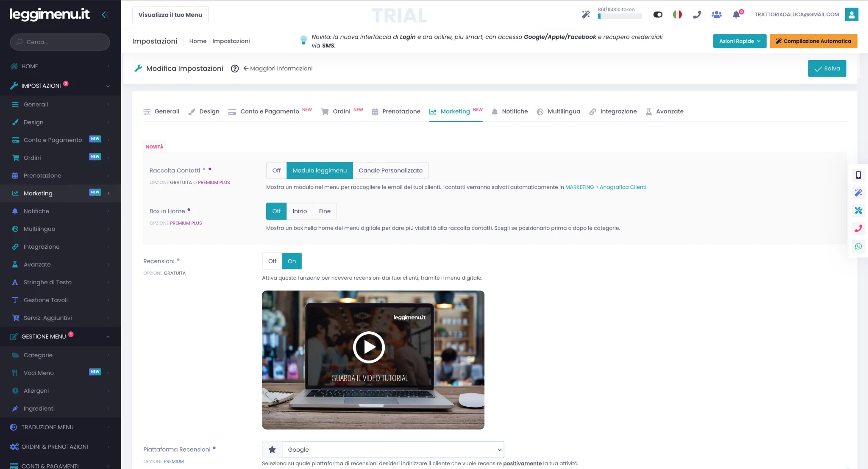Set Box in Home to Inizio

(300, 211)
